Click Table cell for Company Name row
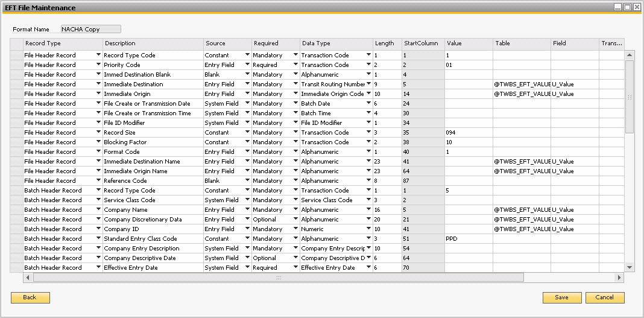The height and width of the screenshot is (318, 644). point(522,209)
